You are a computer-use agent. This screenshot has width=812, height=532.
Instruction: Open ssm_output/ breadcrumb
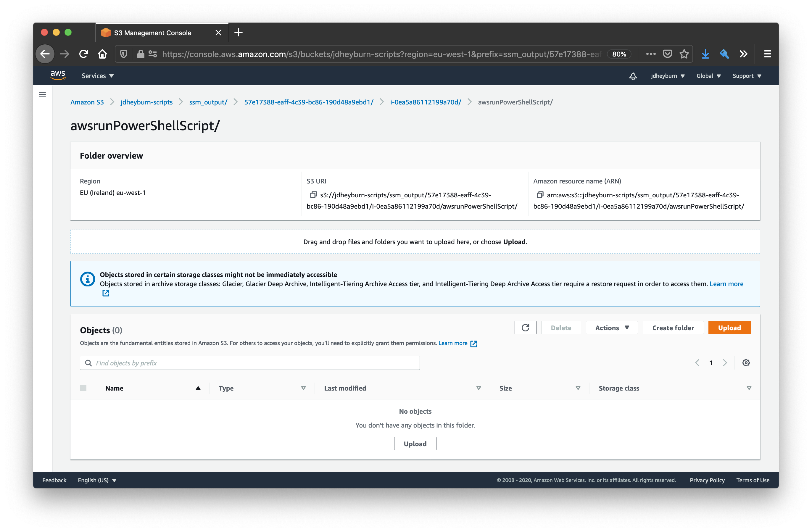coord(208,102)
